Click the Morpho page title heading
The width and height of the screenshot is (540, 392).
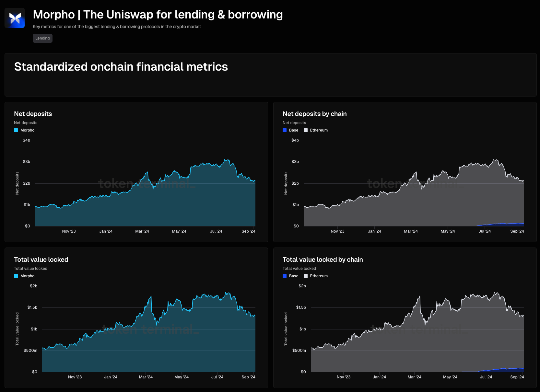pyautogui.click(x=158, y=15)
